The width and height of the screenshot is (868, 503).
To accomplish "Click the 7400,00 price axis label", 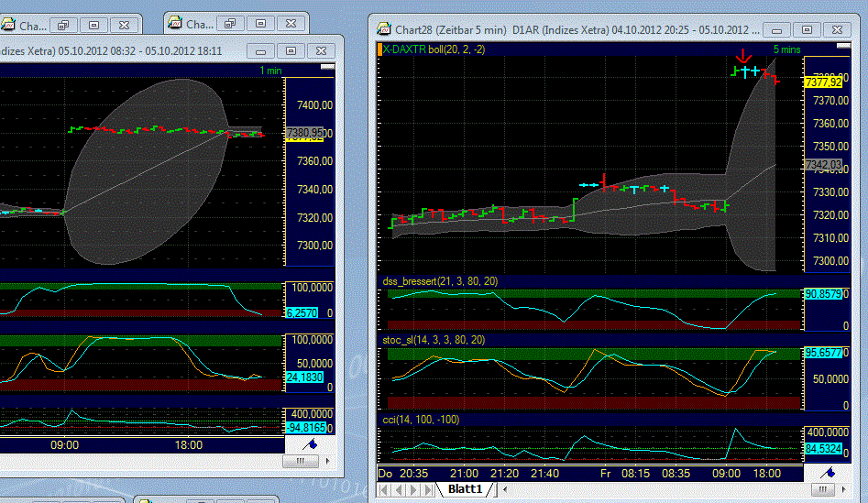I will point(315,105).
